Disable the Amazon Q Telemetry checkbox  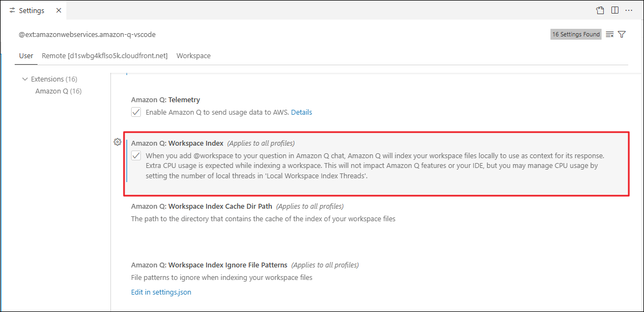tap(136, 112)
